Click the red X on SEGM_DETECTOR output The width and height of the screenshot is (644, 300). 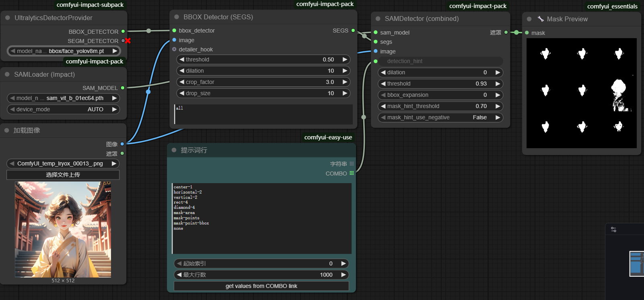[x=128, y=41]
